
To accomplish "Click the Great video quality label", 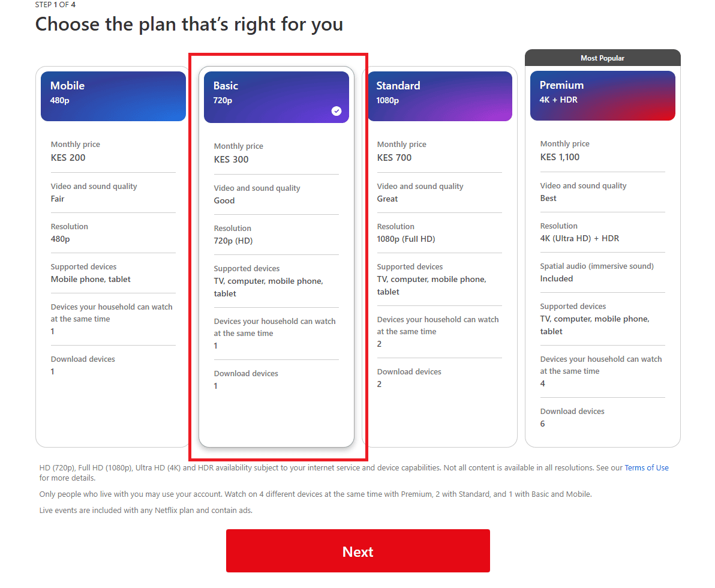I will pyautogui.click(x=387, y=199).
